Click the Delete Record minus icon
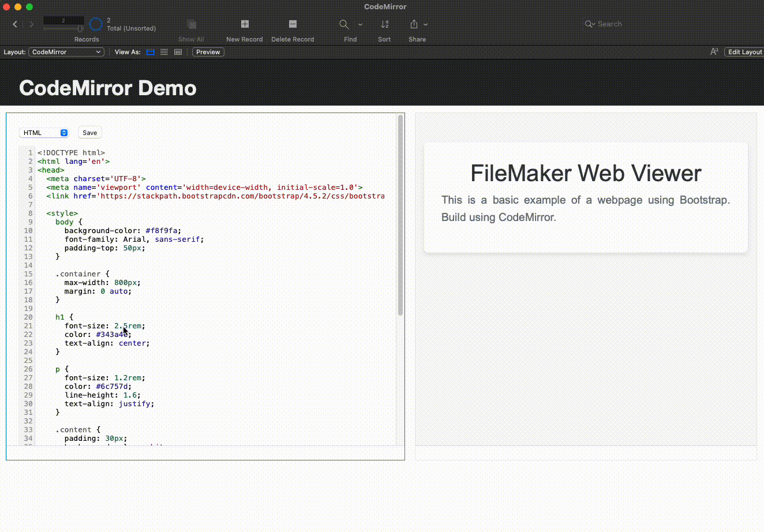Image resolution: width=764 pixels, height=532 pixels. [x=293, y=24]
